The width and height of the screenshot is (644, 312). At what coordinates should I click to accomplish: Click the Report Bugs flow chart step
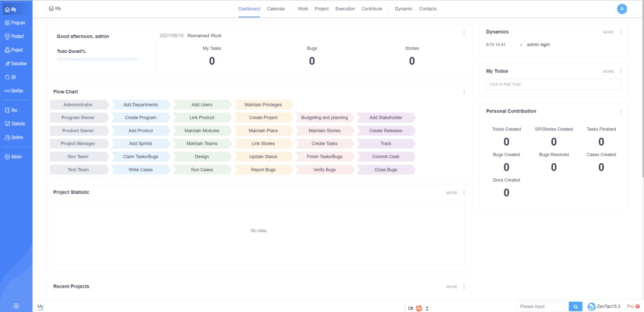tap(263, 170)
